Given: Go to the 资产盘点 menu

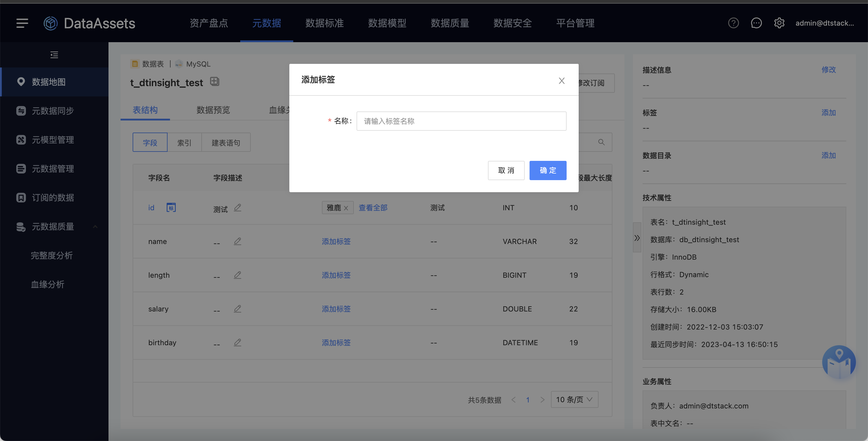Looking at the screenshot, I should pyautogui.click(x=209, y=23).
